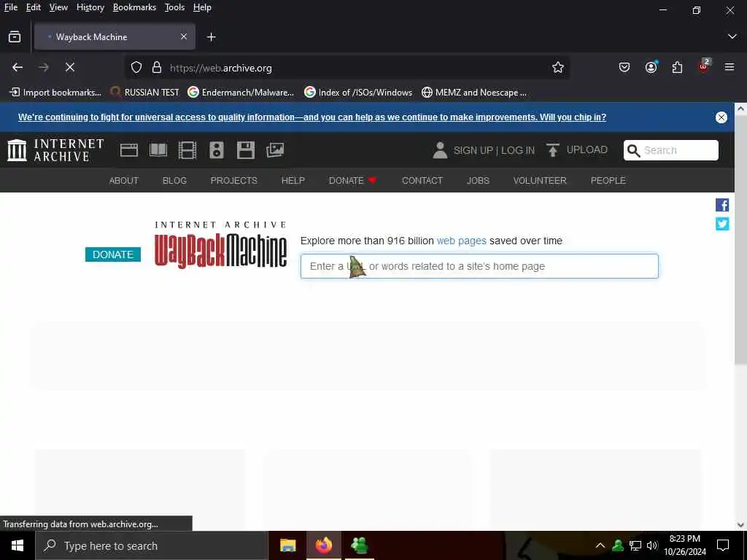Click the donation banner link text
The height and width of the screenshot is (560, 747).
coord(312,117)
